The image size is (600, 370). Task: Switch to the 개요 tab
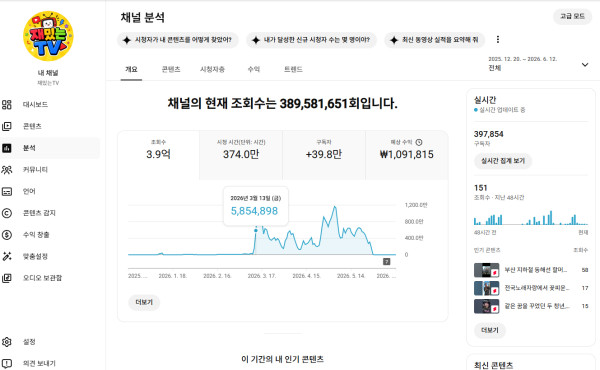(131, 69)
